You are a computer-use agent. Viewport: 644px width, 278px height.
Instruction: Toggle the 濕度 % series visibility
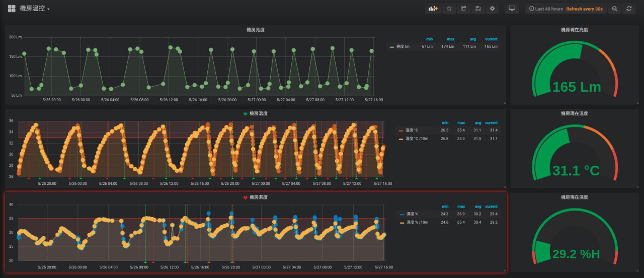click(x=412, y=214)
